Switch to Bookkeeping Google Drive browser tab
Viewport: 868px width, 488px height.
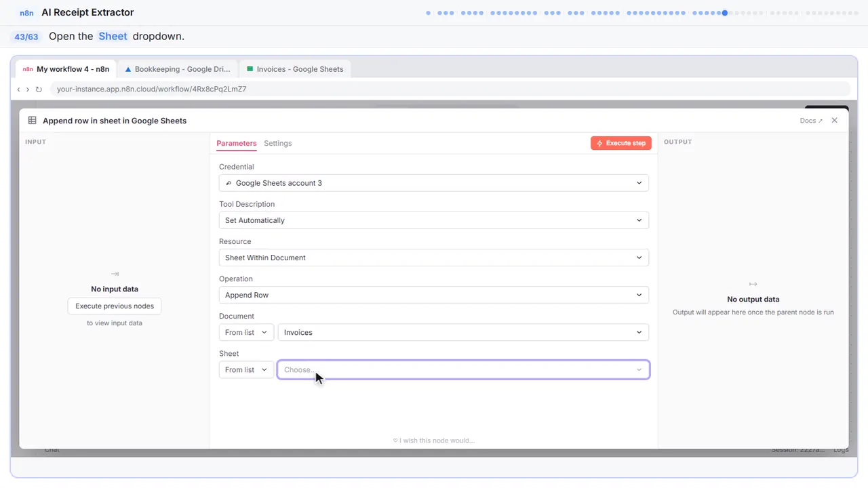(178, 68)
